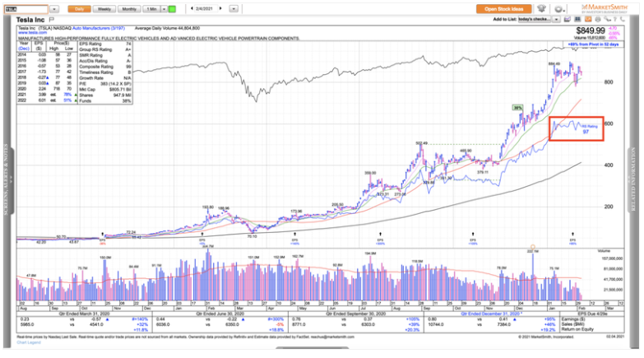Image resolution: width=644 pixels, height=358 pixels.
Task: Click the Chart Legend link
Action: tap(29, 342)
